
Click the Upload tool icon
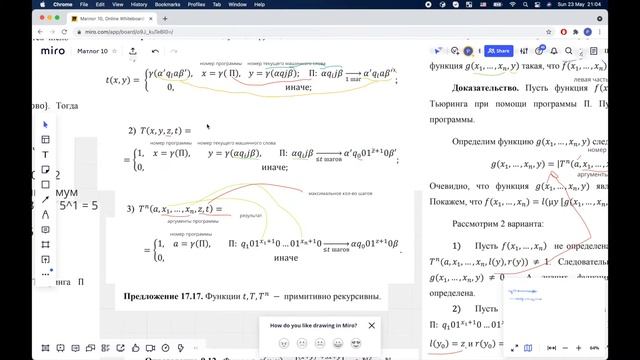45,260
